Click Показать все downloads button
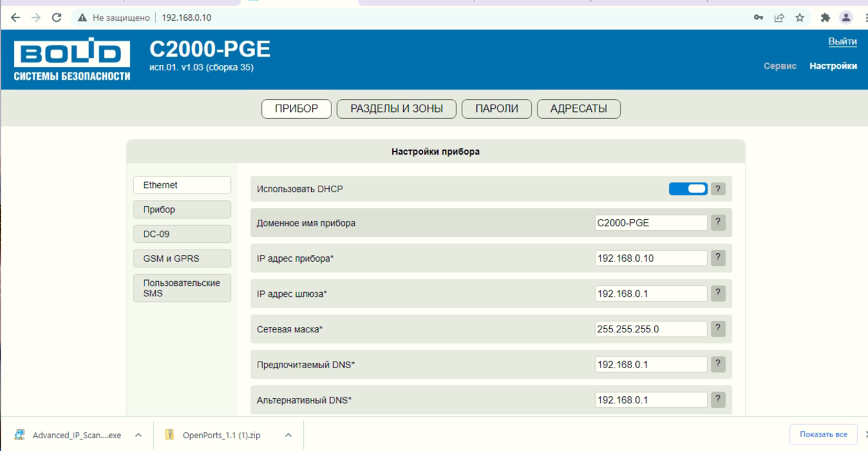 [824, 435]
